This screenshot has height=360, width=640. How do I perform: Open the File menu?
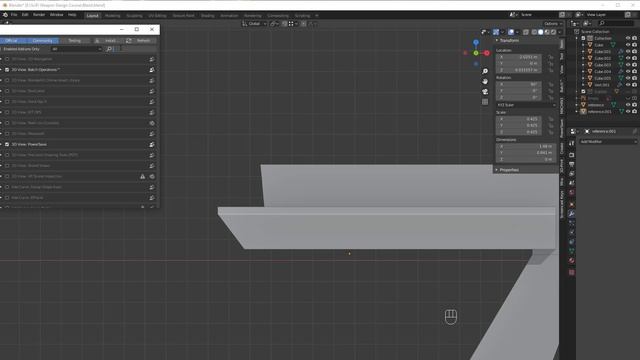pyautogui.click(x=14, y=15)
